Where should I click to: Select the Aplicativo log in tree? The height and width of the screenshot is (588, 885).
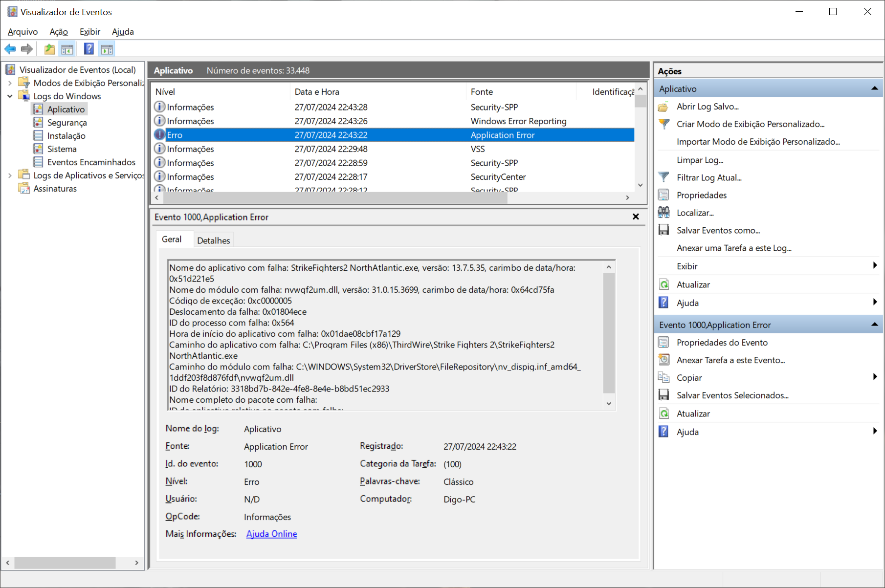pos(66,109)
